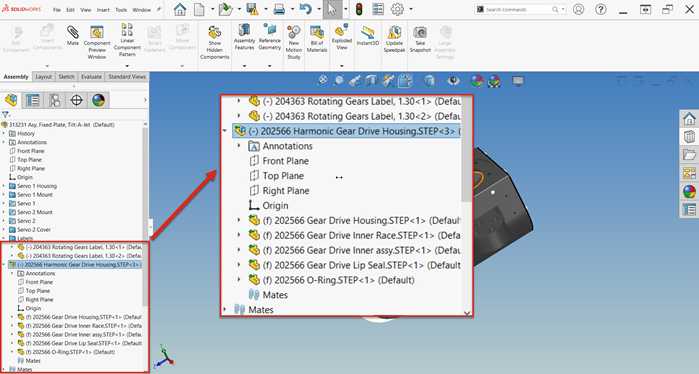
Task: Open the Options gear dropdown arrow
Action: click(411, 9)
